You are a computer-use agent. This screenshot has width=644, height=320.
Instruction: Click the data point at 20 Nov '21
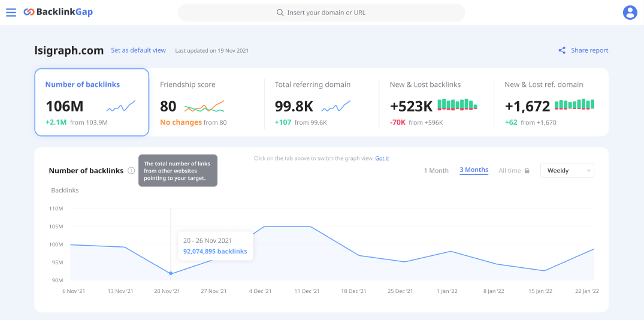coord(171,274)
